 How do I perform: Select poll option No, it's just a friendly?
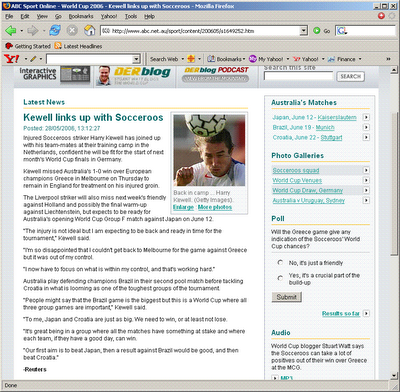[280, 263]
